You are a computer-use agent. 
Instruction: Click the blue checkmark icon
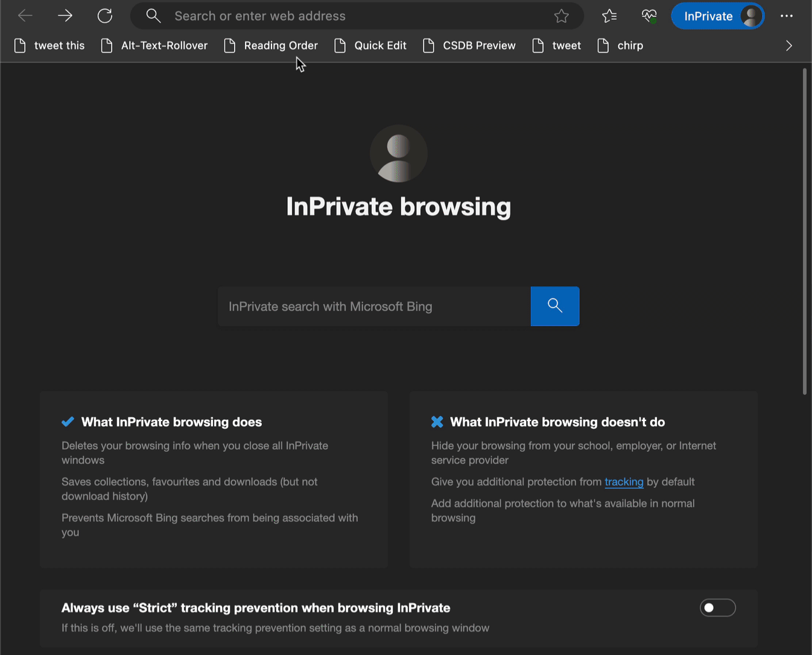(x=68, y=422)
